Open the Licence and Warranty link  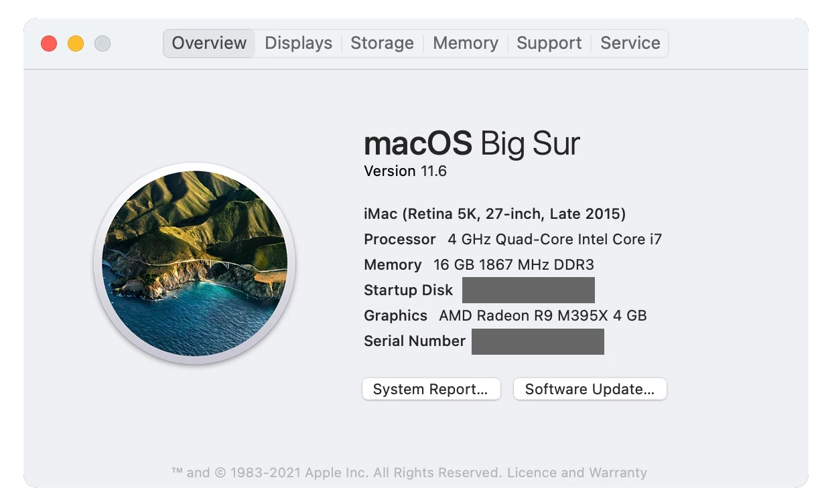[x=577, y=473]
